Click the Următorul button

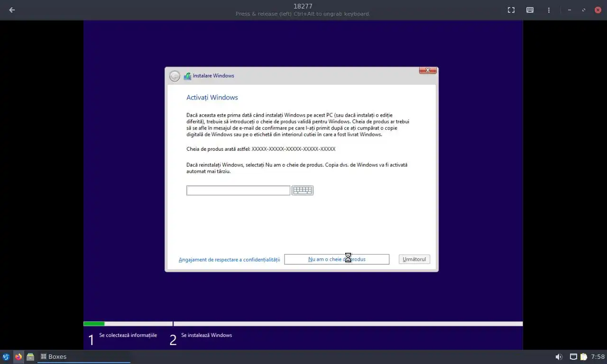pos(414,259)
